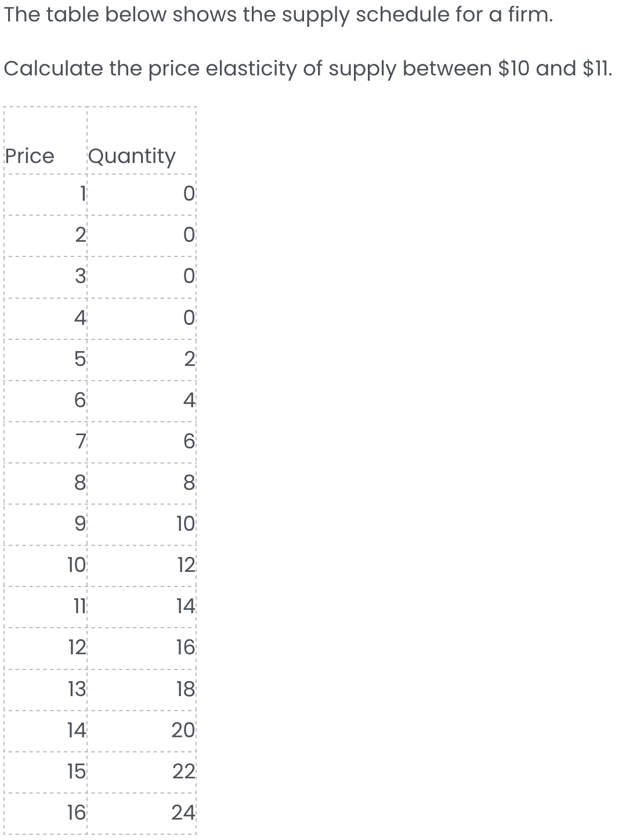Viewport: 622px width, 840px height.
Task: Select the price cell showing 11
Action: pos(79,606)
